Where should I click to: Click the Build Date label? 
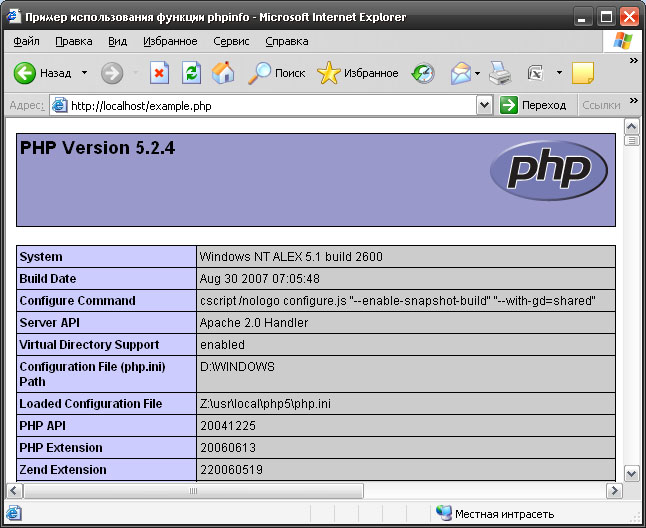[x=48, y=279]
